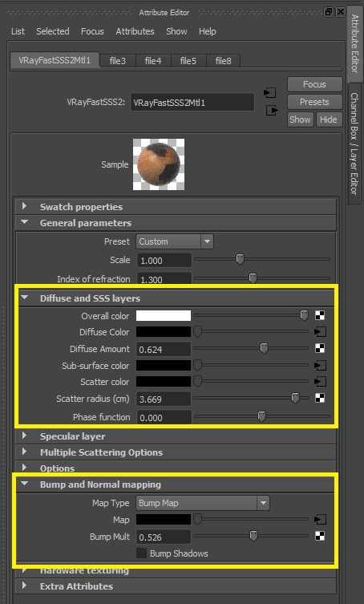Expand the Options section

pyautogui.click(x=24, y=468)
